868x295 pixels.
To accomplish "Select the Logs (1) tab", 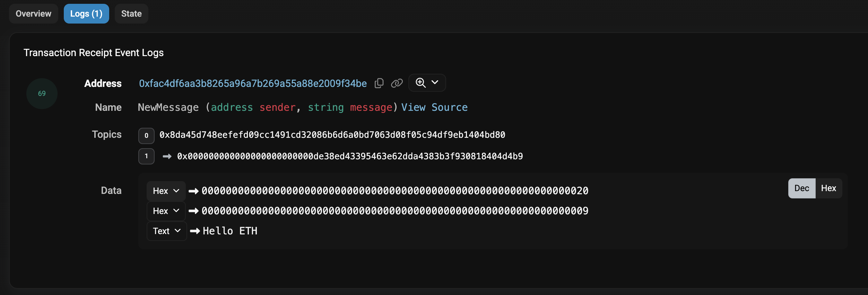I will [86, 14].
